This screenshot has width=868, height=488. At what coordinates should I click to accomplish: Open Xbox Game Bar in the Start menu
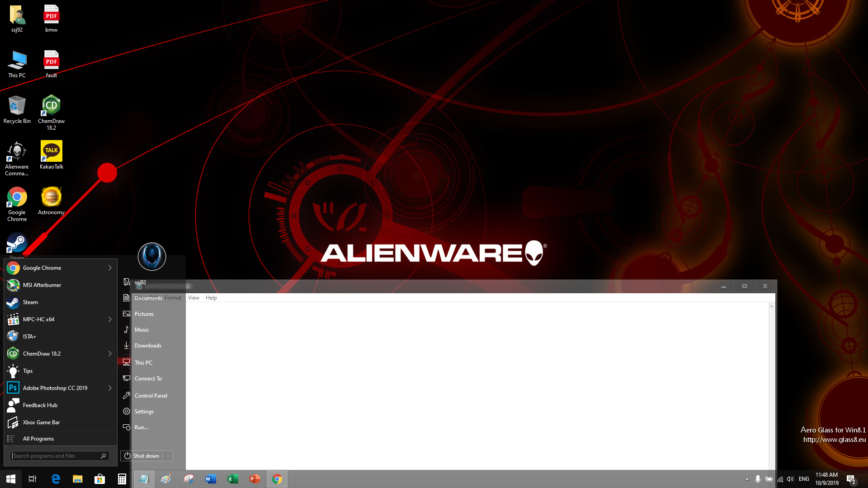pos(41,422)
